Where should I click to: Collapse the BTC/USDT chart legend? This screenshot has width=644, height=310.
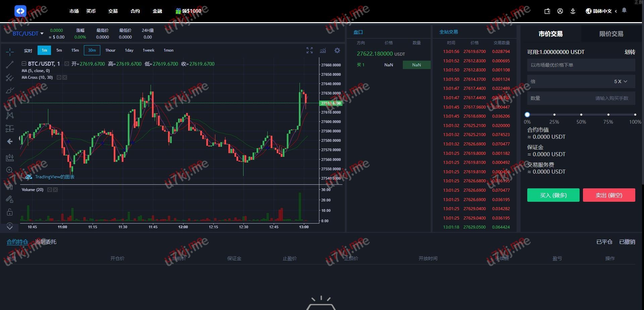point(24,64)
